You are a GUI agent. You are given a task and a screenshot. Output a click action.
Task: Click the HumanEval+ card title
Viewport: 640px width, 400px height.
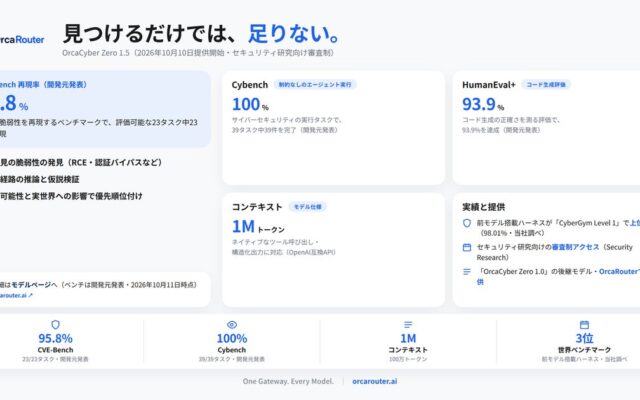coord(489,84)
